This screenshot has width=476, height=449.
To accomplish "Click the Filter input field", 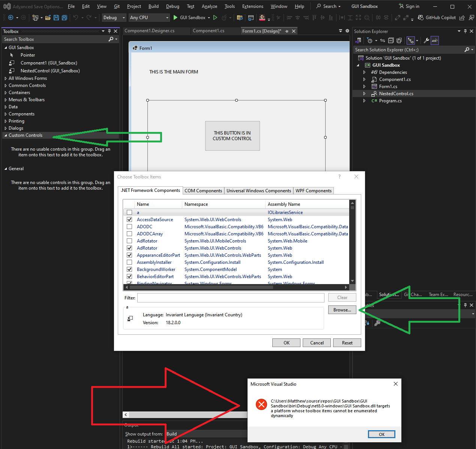I will (x=230, y=297).
